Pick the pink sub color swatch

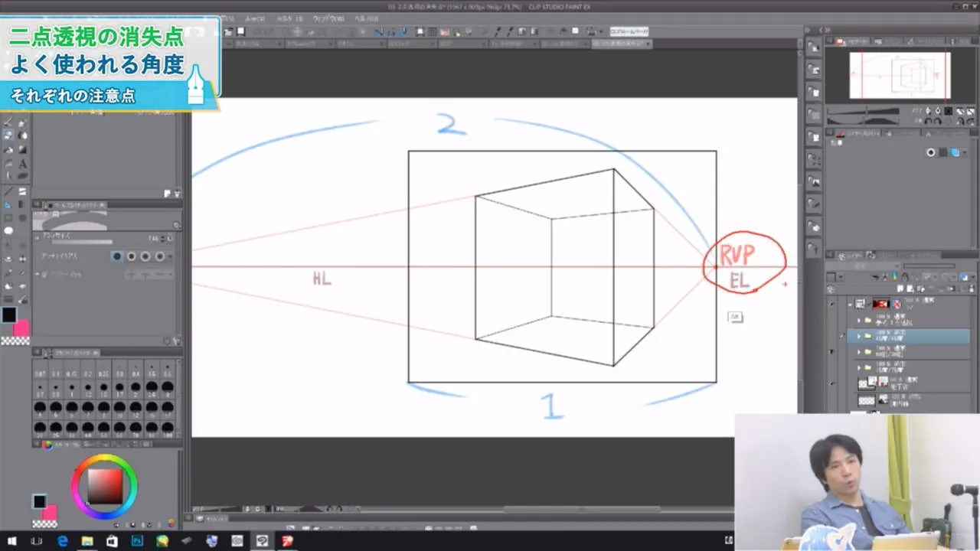point(21,328)
